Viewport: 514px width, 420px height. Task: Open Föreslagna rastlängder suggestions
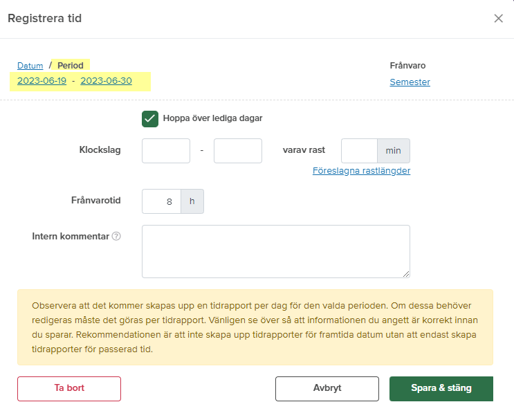tap(361, 171)
